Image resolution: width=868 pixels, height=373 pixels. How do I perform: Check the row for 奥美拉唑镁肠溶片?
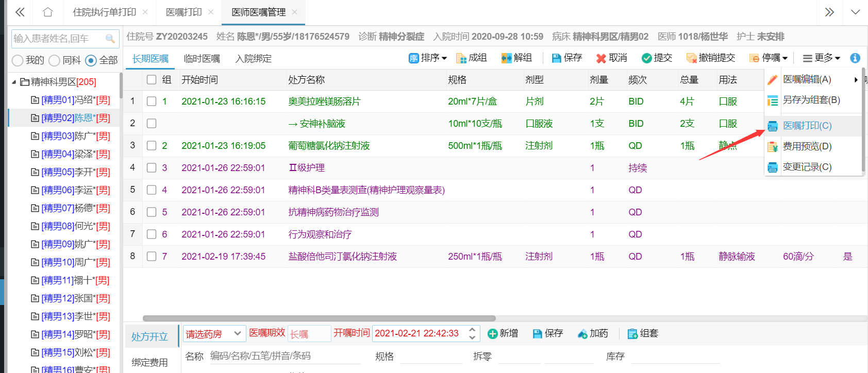tap(152, 101)
